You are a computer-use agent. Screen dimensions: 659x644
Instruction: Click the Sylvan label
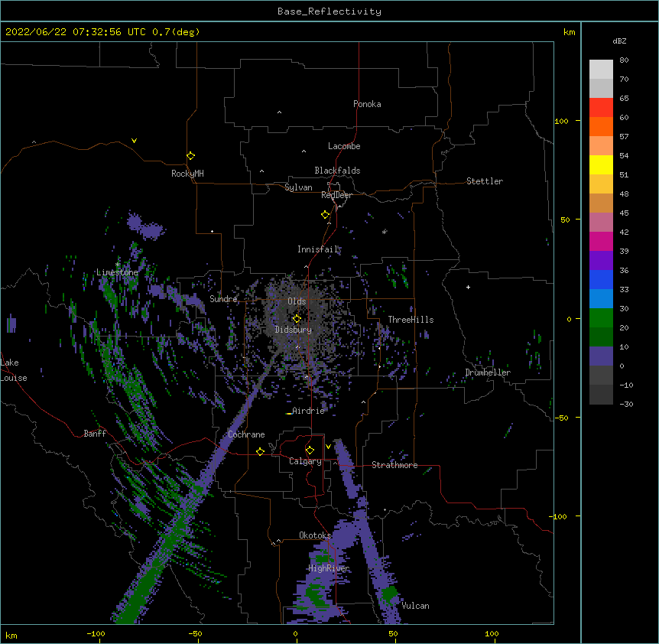[x=298, y=187]
